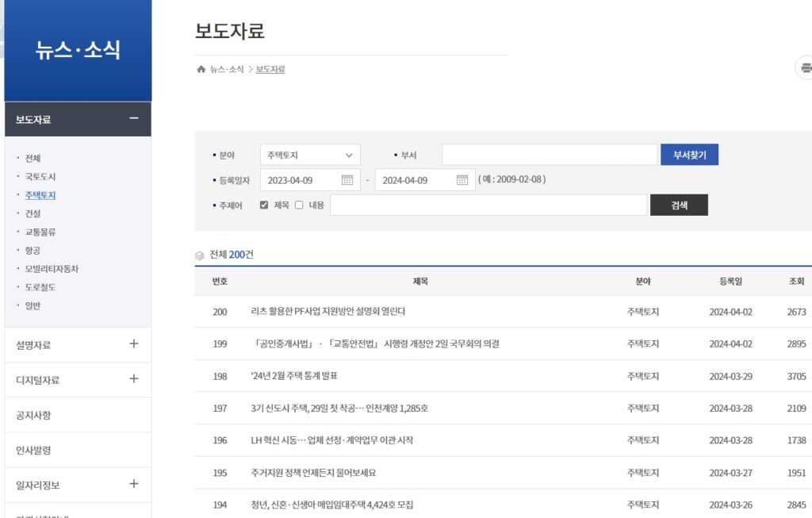Click the home icon in breadcrumb
Image resolution: width=812 pixels, height=518 pixels.
(201, 69)
